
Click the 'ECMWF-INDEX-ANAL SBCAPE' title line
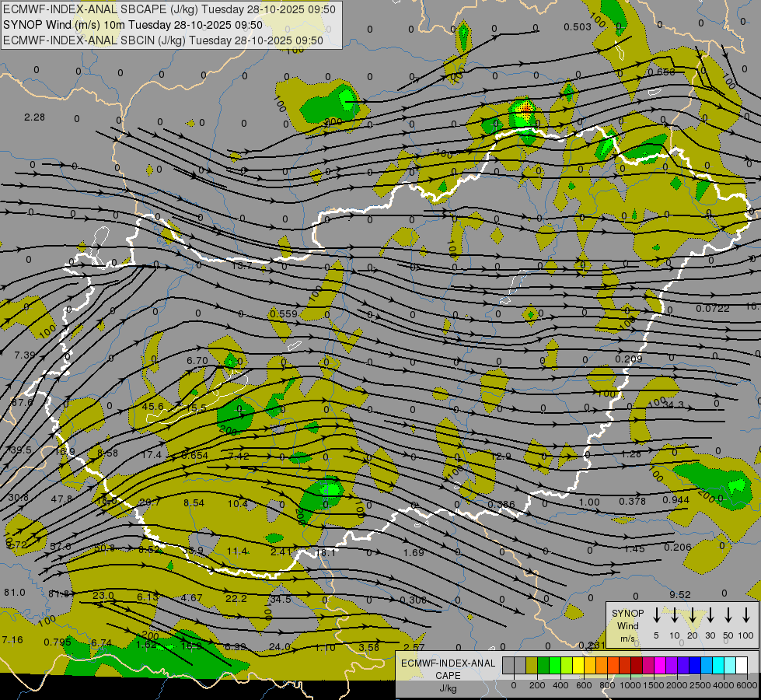click(x=169, y=9)
